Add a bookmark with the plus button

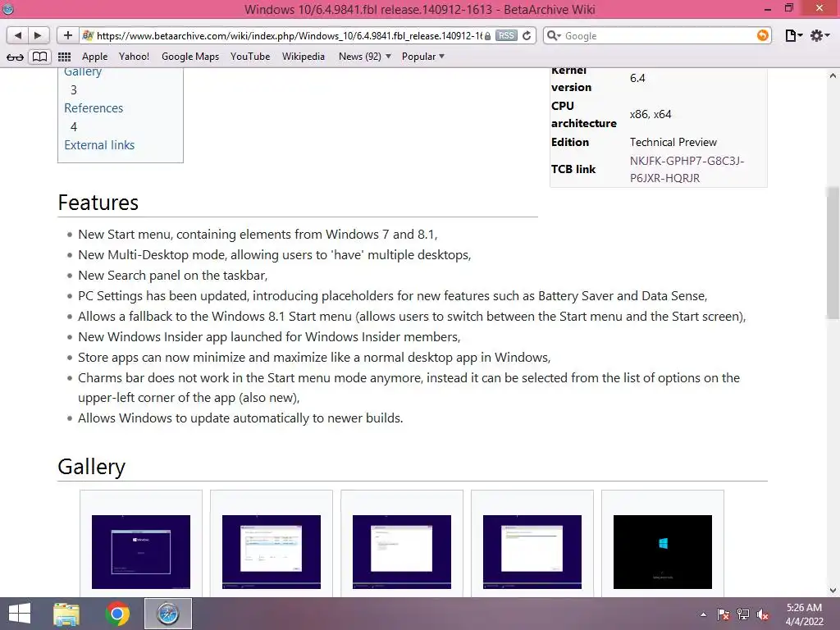click(x=67, y=35)
